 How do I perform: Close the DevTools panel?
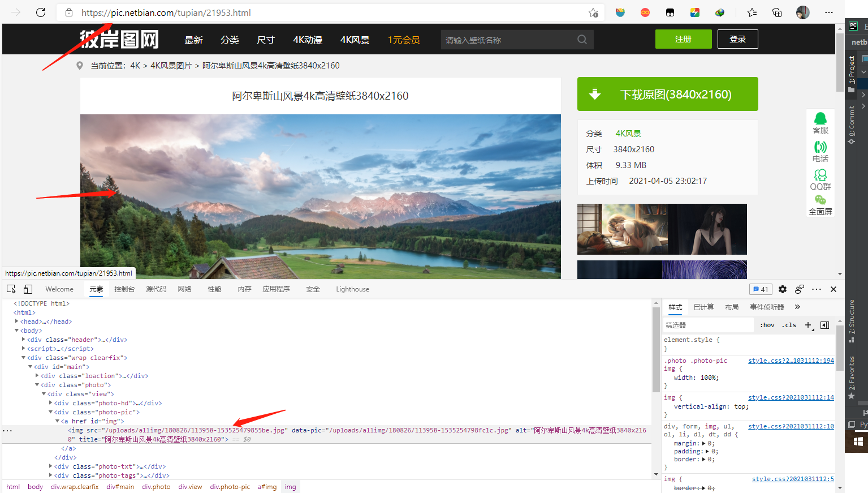[x=834, y=289]
